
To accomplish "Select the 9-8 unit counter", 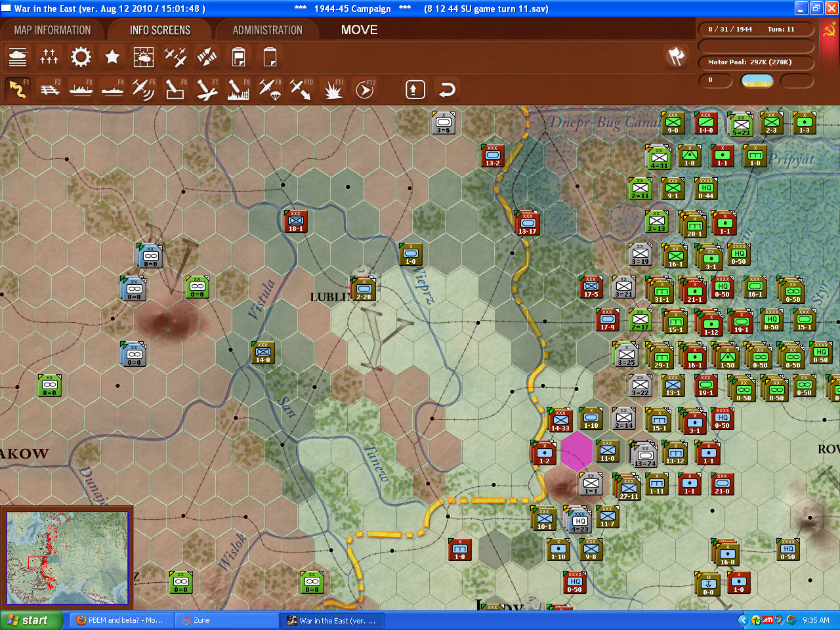I will (x=591, y=549).
